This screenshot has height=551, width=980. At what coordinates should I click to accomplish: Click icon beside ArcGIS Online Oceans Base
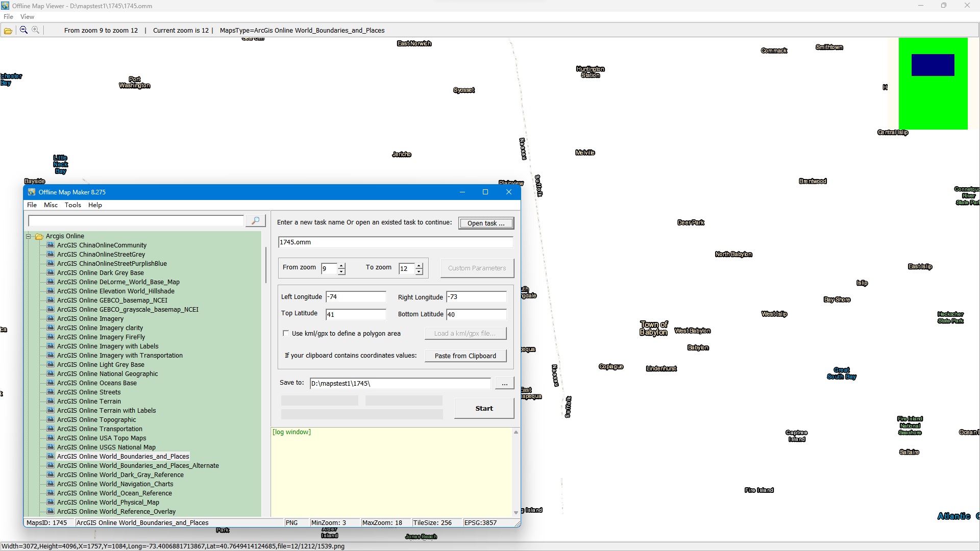coord(51,383)
